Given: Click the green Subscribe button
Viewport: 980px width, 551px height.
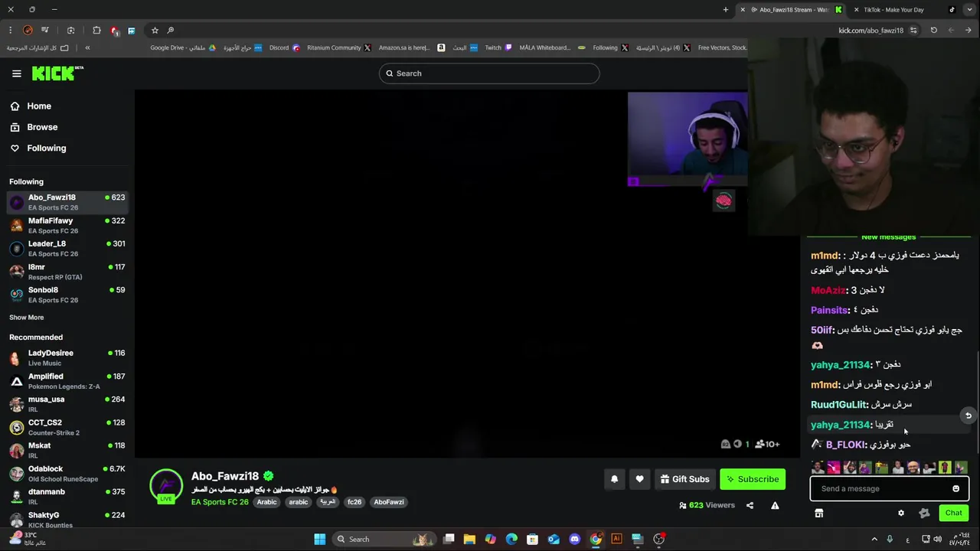Looking at the screenshot, I should coord(753,479).
